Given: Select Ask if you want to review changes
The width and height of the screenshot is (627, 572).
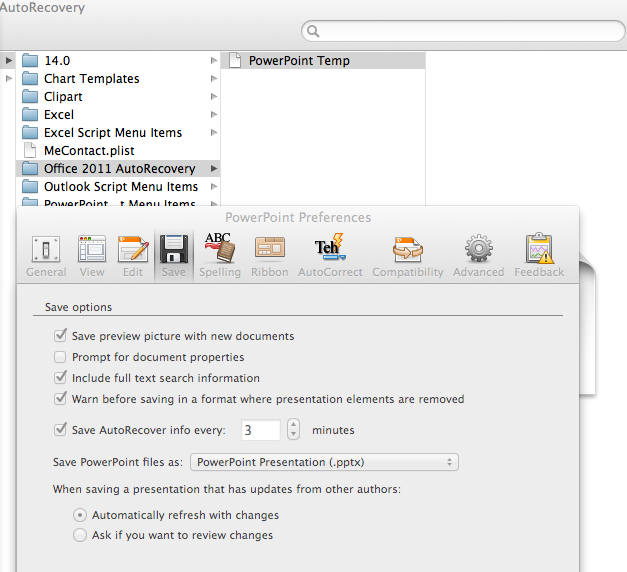Looking at the screenshot, I should tap(80, 535).
